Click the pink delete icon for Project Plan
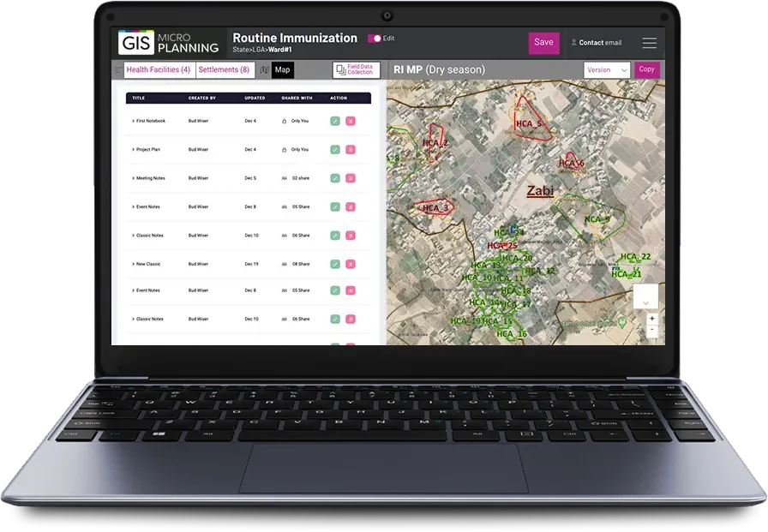The image size is (768, 532). [351, 150]
